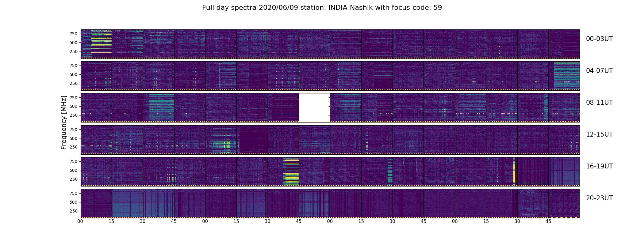Viewport: 644px width, 245px height.
Task: Click the 500 tick of the 04-07UT row
Action: click(x=74, y=74)
